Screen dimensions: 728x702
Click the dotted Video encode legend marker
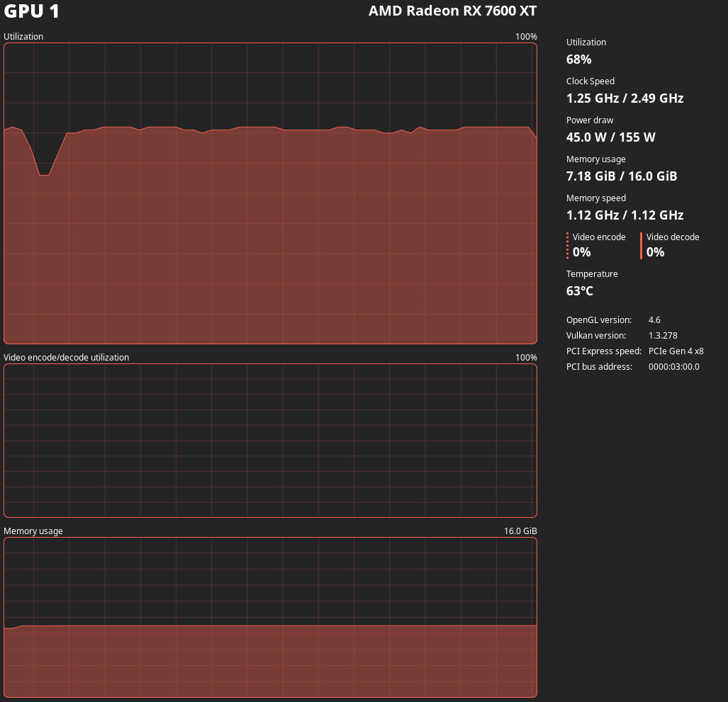(567, 245)
